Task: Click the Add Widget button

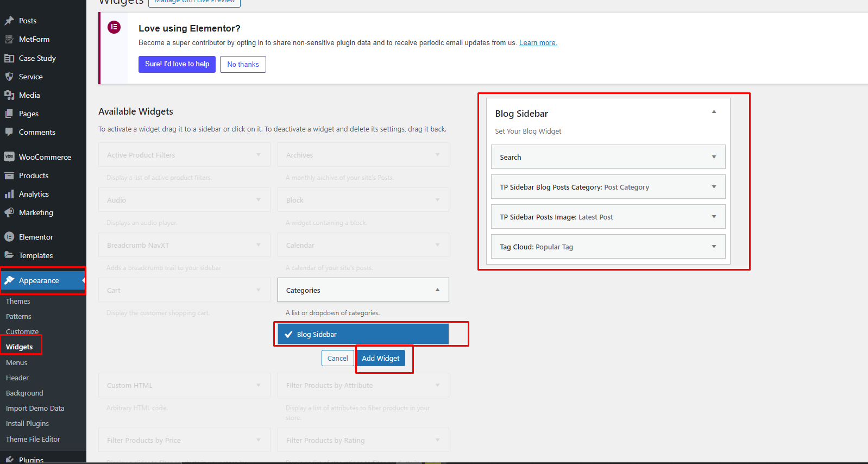Action: pyautogui.click(x=380, y=358)
